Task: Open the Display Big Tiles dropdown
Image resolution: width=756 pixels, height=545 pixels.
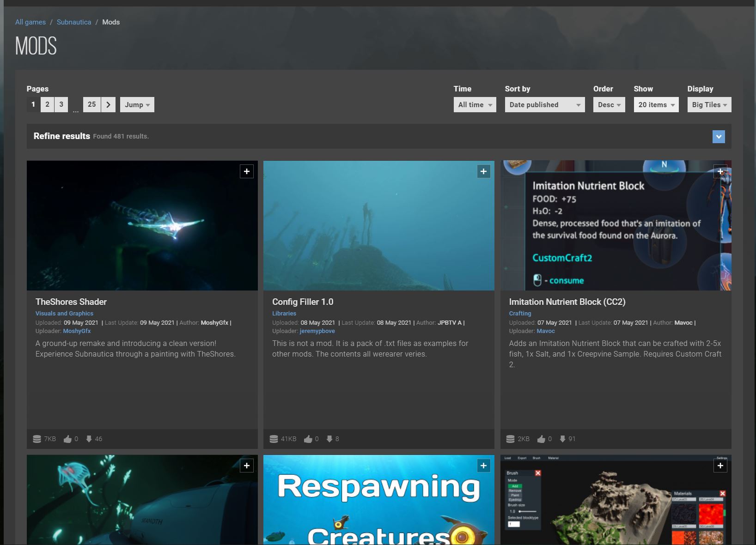Action: pos(709,105)
